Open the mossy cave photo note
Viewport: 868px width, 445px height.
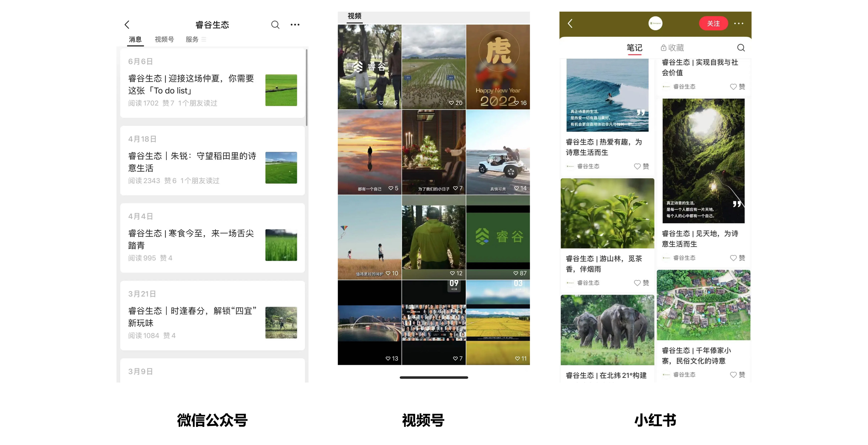tap(703, 161)
